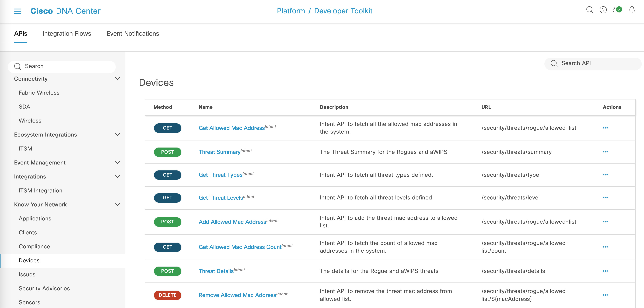
Task: Select Security Advisories in the sidebar
Action: pos(44,289)
